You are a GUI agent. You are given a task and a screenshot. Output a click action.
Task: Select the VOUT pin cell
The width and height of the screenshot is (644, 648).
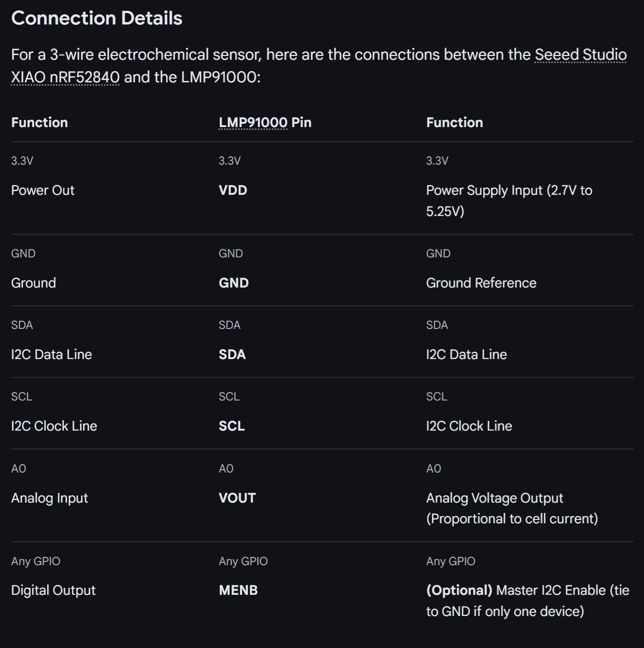(x=237, y=498)
